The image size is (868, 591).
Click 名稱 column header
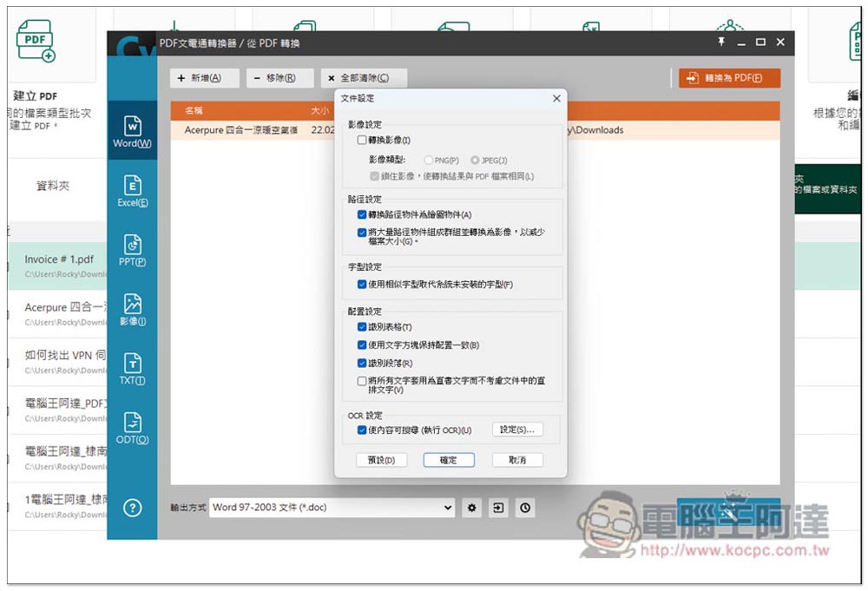click(194, 111)
